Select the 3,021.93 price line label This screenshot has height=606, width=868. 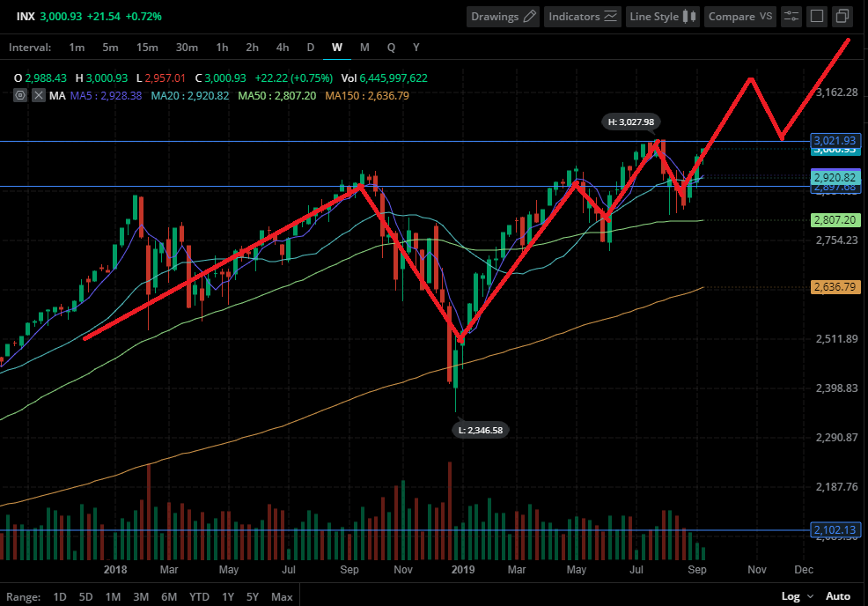pos(835,141)
